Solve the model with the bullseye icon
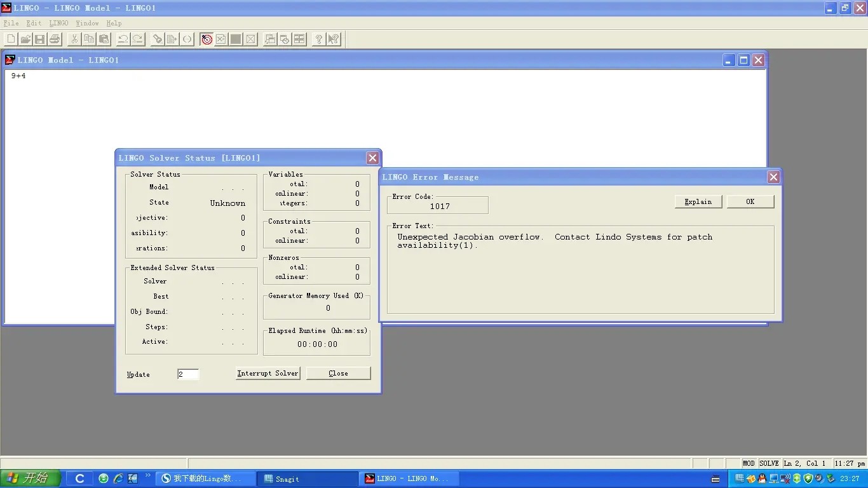Image resolution: width=868 pixels, height=488 pixels. 207,39
